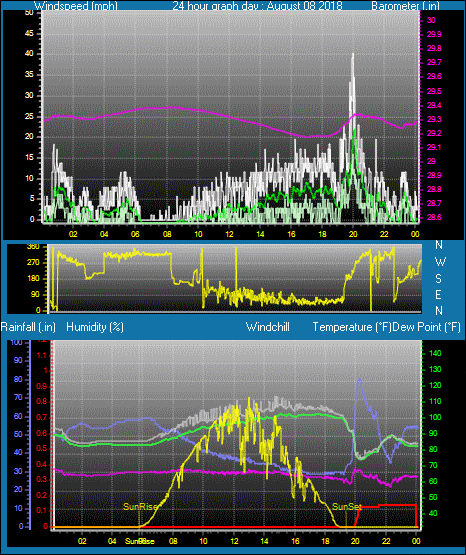Viewport: 466px width, 555px height.
Task: Click windspeed axis value 35
Action: (29, 74)
